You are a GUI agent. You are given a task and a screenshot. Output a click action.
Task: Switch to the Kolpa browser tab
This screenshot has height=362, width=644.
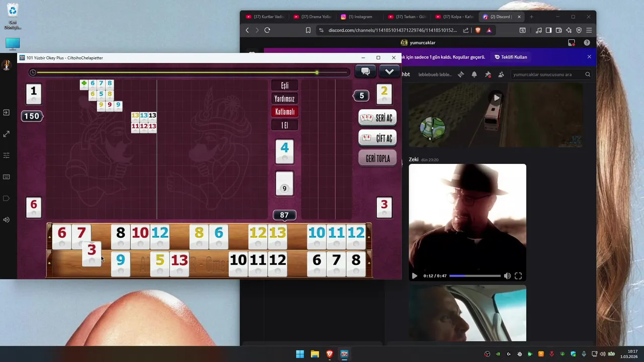(454, 17)
